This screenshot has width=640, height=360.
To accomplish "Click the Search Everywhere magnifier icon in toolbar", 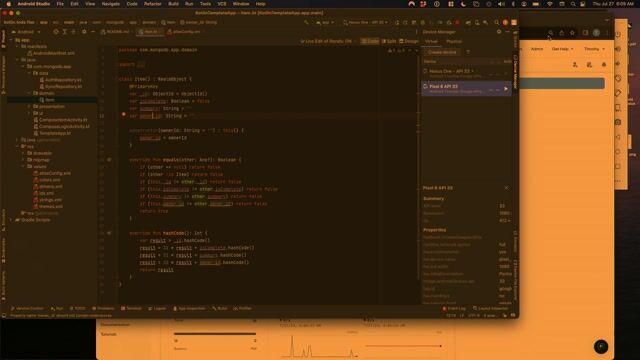I will pos(496,22).
